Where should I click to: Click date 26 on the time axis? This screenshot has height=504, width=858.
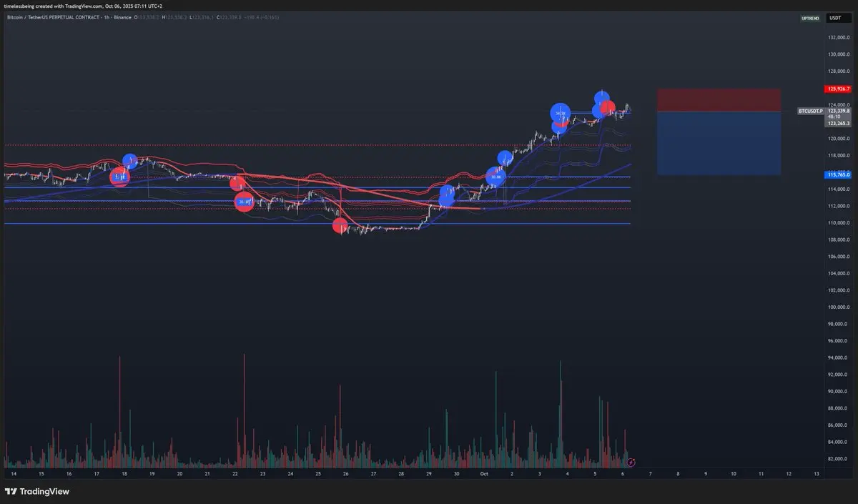point(346,473)
